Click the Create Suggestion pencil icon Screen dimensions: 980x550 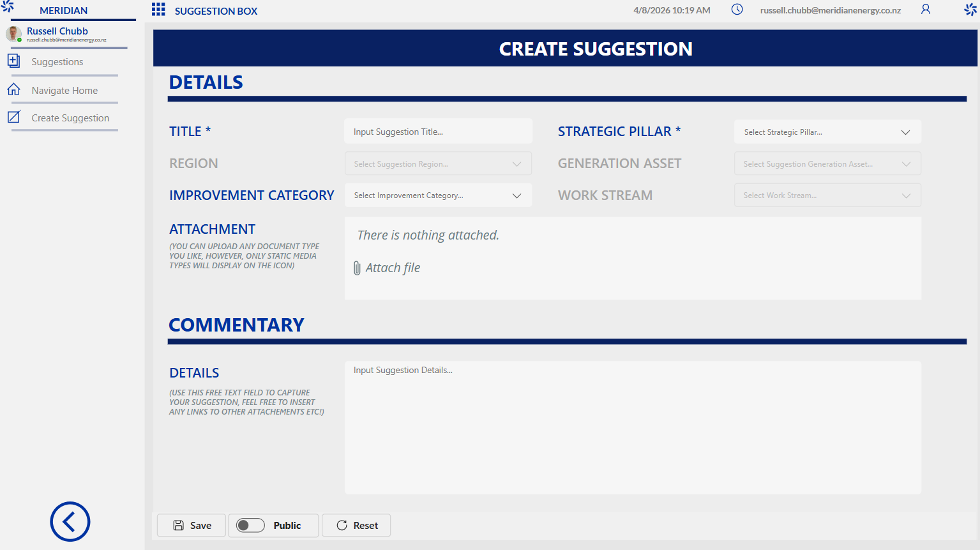click(13, 117)
